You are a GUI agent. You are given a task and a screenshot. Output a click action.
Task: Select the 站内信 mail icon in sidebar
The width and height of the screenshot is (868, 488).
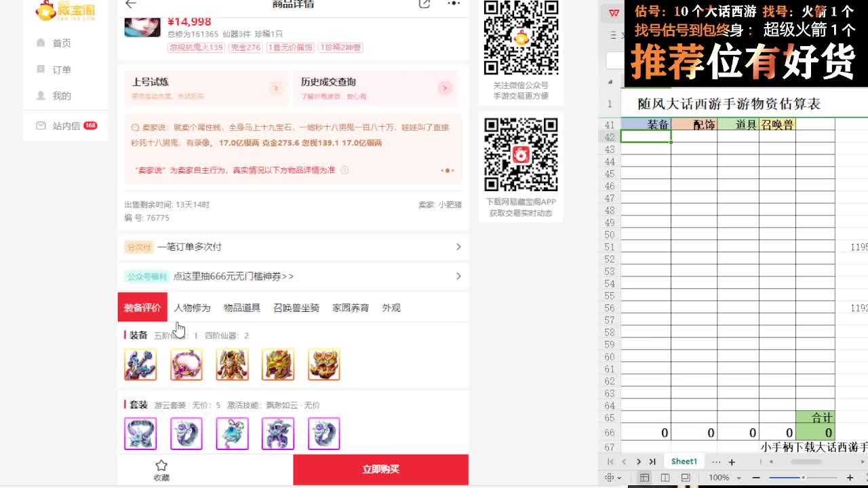42,125
